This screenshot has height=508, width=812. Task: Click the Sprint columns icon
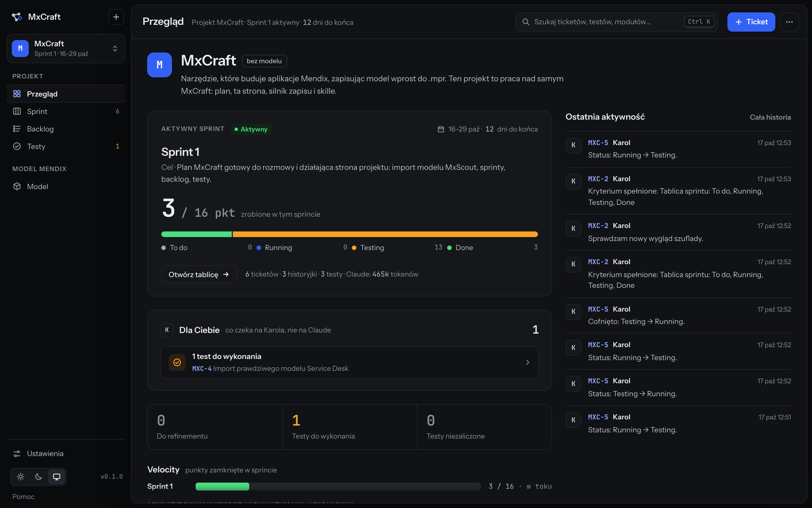[17, 111]
